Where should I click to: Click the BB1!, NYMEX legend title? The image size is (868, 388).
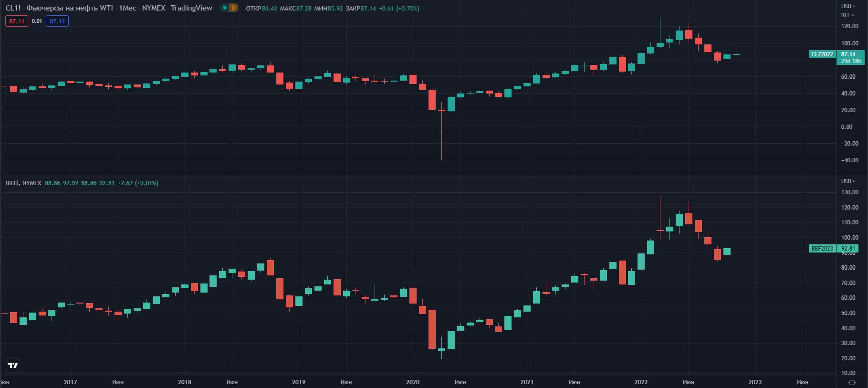click(x=23, y=183)
